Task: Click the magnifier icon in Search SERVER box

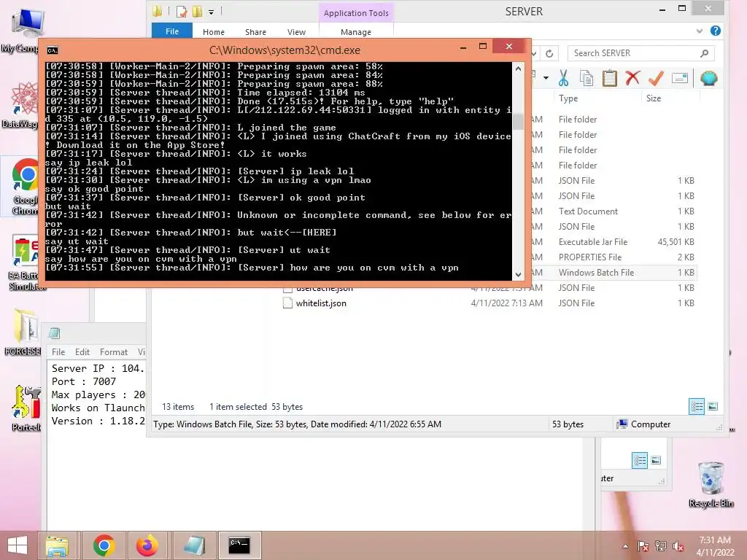Action: [x=704, y=53]
